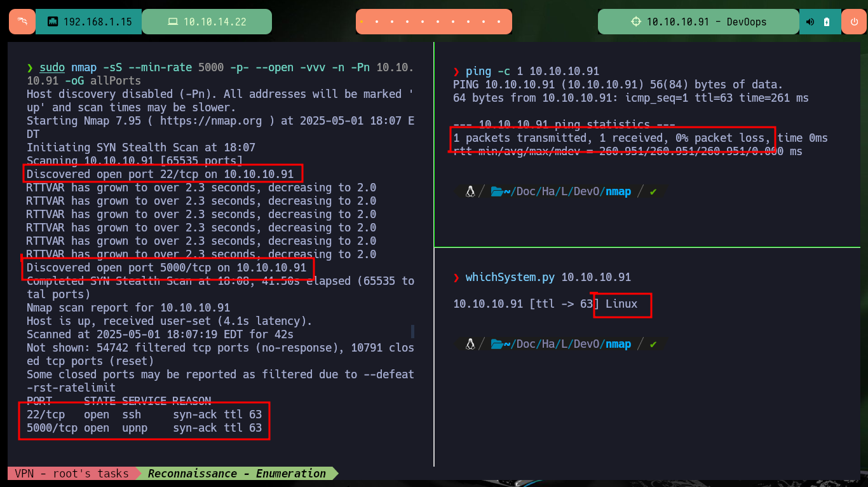The width and height of the screenshot is (868, 487).
Task: Click the scrollbar thumb in the nmap pane
Action: [412, 331]
